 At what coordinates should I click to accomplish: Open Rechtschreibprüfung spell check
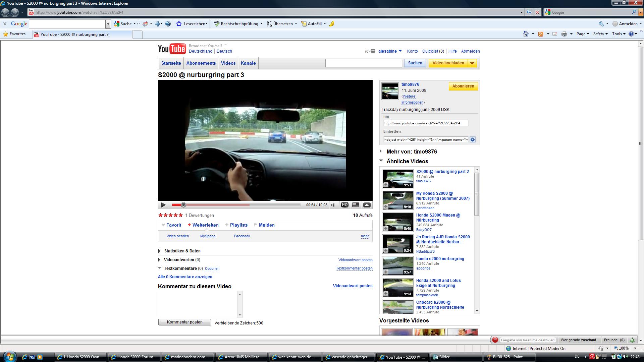click(x=238, y=24)
